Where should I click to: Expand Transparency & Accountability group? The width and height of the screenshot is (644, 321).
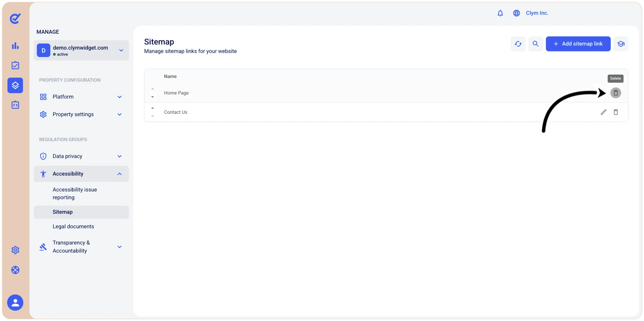(x=81, y=247)
